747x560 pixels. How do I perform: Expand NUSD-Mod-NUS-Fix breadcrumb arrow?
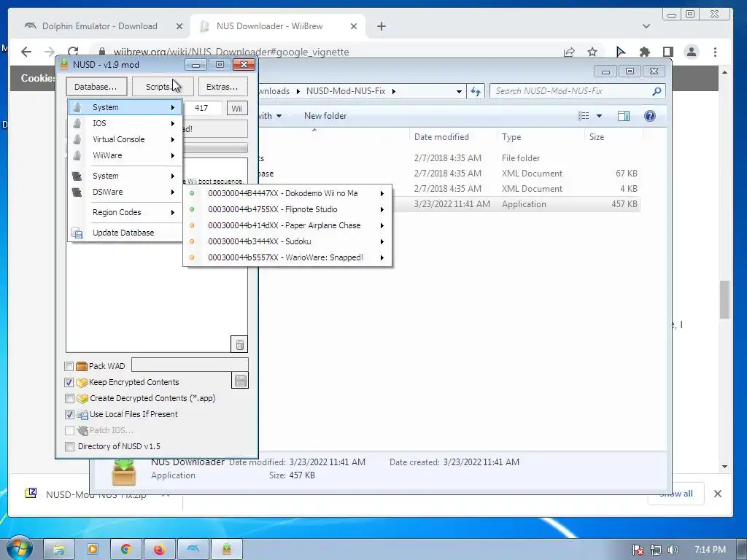pyautogui.click(x=394, y=91)
